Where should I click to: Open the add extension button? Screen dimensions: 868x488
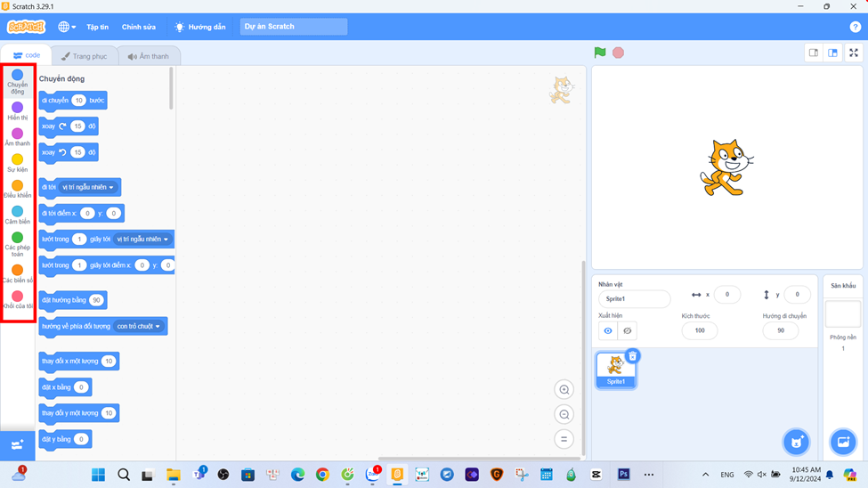[x=17, y=444]
